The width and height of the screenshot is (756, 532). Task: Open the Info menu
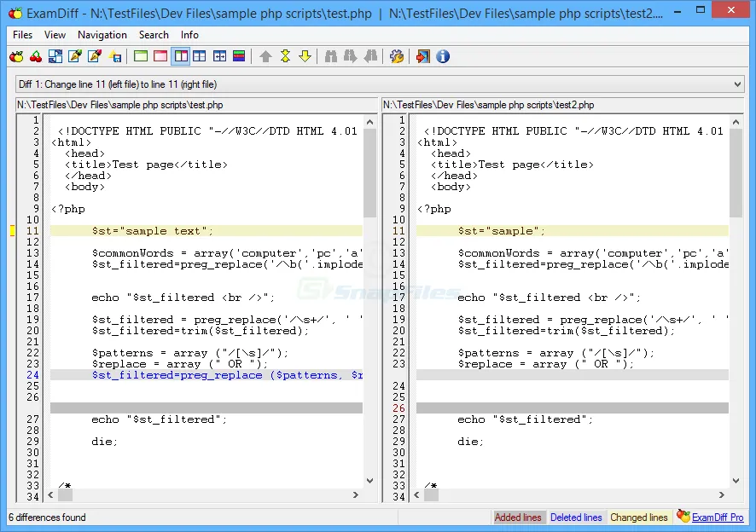(x=189, y=35)
